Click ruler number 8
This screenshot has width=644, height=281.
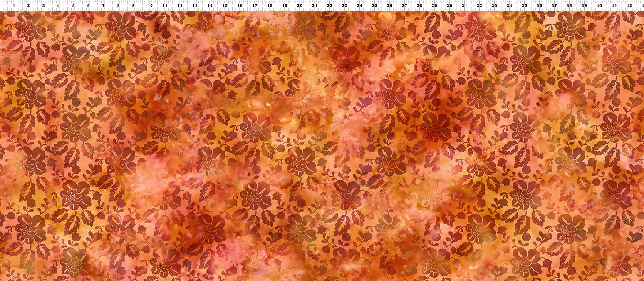[x=119, y=6]
